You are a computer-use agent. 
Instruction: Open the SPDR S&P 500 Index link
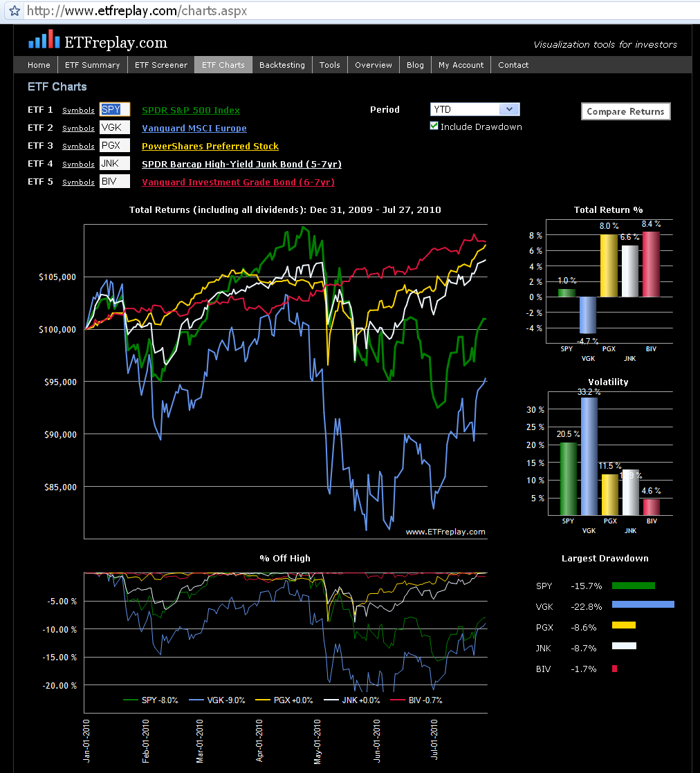click(x=191, y=111)
